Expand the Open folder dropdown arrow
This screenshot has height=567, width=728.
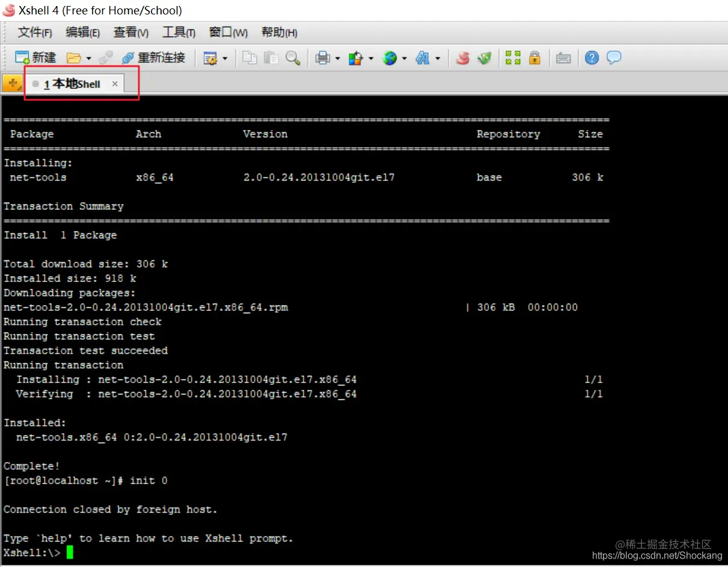tap(89, 58)
